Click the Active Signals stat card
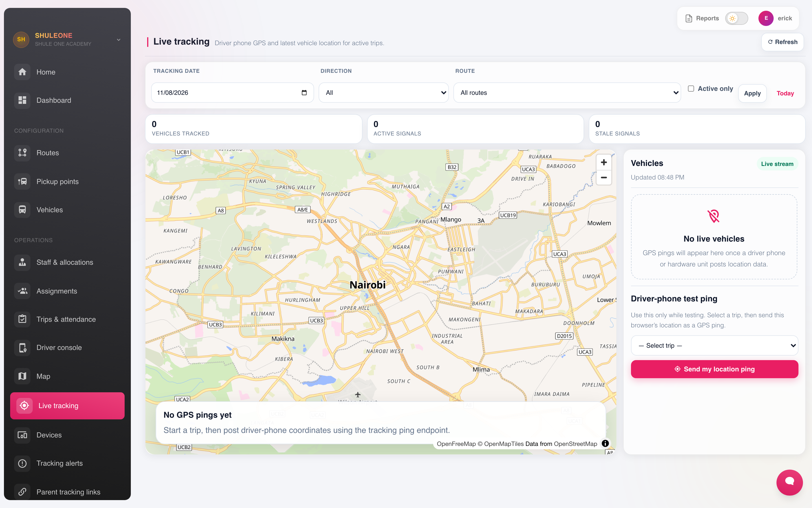812x508 pixels. (475, 129)
